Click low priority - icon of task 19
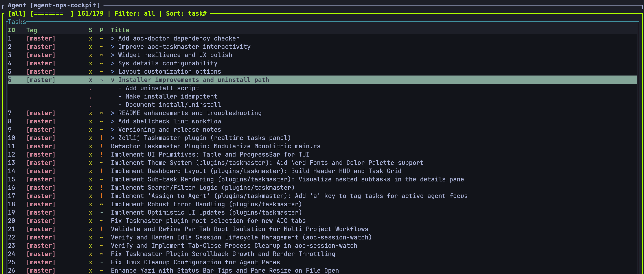 [101, 213]
